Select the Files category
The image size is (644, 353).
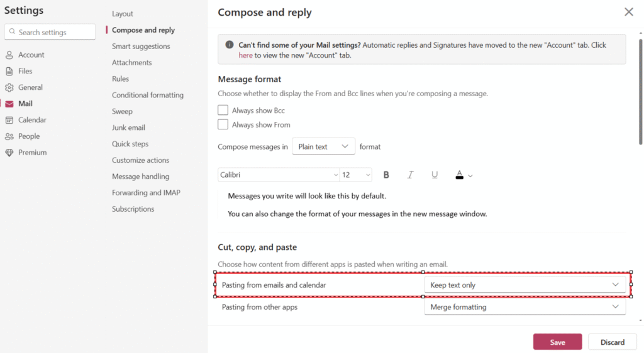pyautogui.click(x=25, y=72)
